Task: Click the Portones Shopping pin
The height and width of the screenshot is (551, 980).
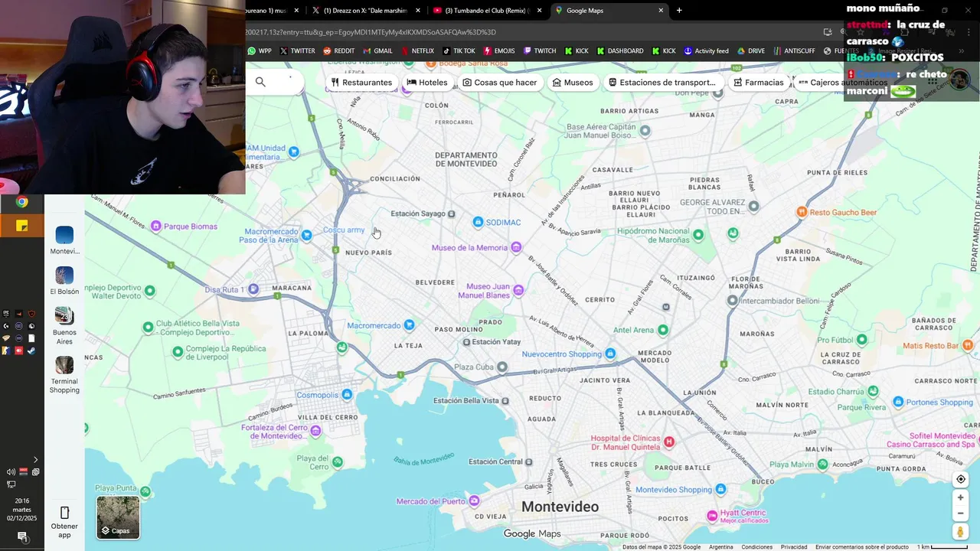Action: (x=898, y=402)
